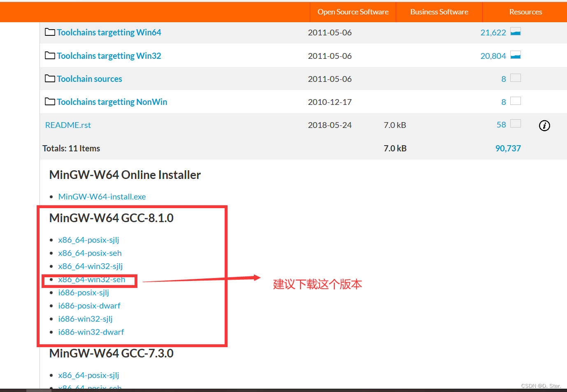This screenshot has height=392, width=567.
Task: Click the info icon for README.rst
Action: [x=544, y=125]
